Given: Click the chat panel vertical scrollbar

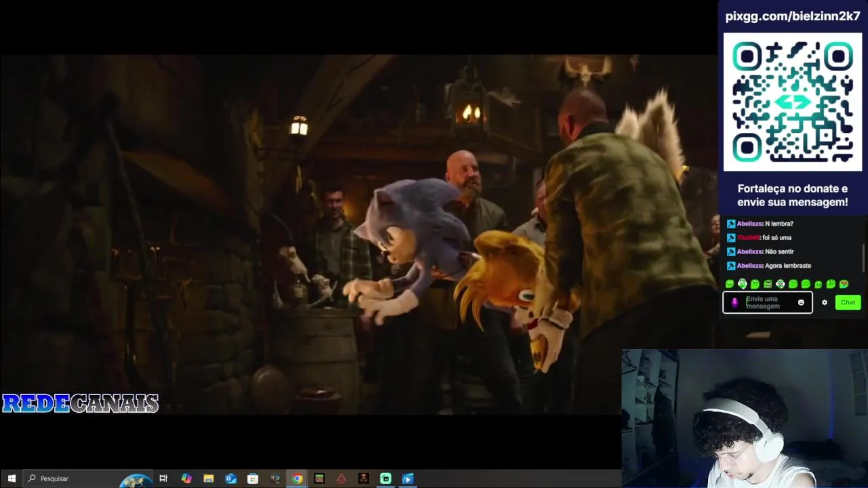Looking at the screenshot, I should 864,258.
